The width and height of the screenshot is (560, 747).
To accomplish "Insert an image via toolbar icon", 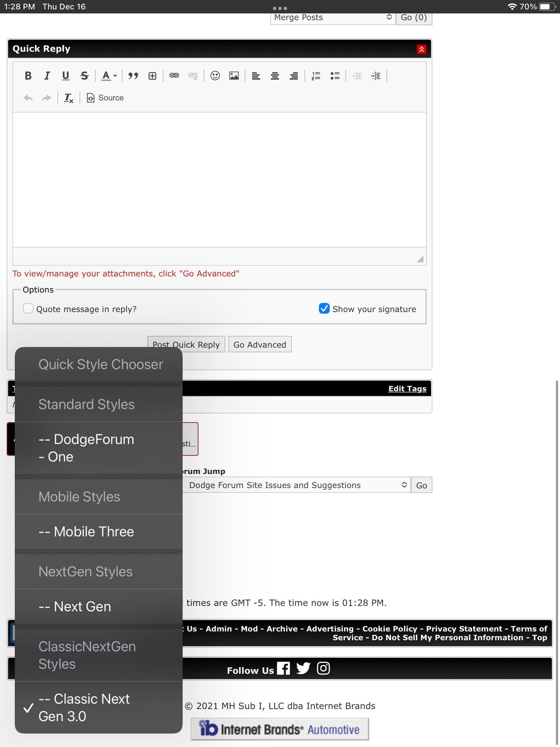I will pos(234,76).
